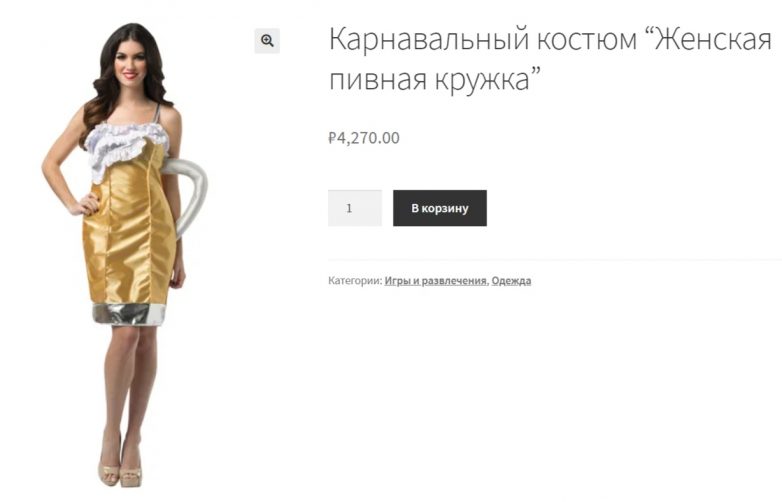Click the Категории label text
The image size is (782, 502).
click(x=355, y=281)
